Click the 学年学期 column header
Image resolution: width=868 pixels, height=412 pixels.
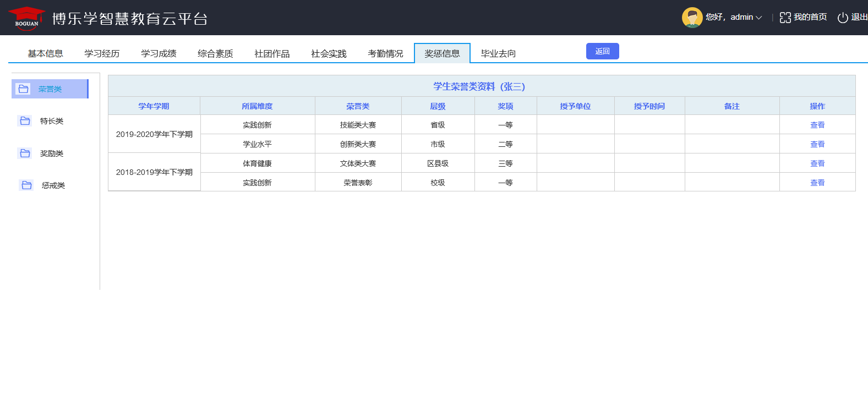[x=154, y=106]
